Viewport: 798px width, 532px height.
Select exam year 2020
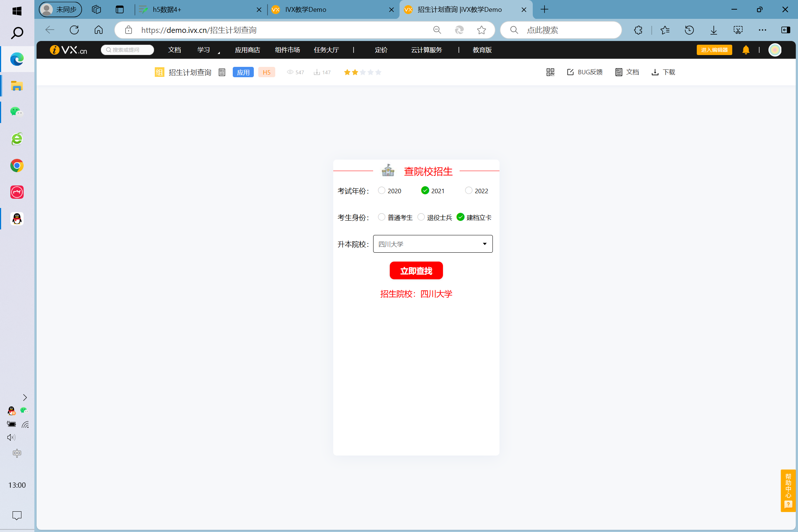[382, 190]
